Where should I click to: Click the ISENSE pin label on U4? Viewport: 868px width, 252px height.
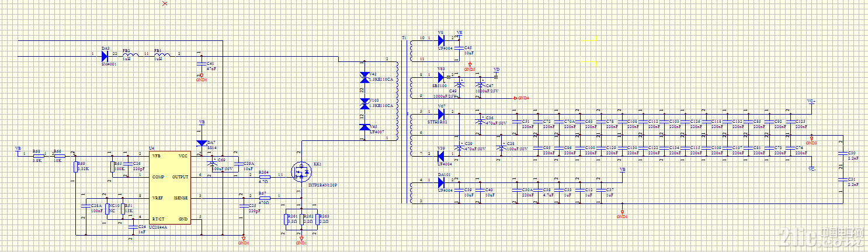[181, 198]
